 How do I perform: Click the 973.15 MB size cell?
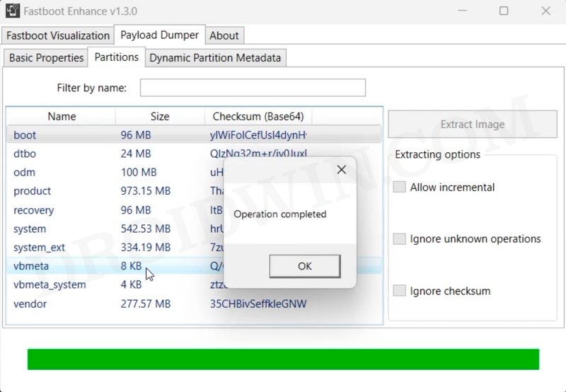(146, 191)
